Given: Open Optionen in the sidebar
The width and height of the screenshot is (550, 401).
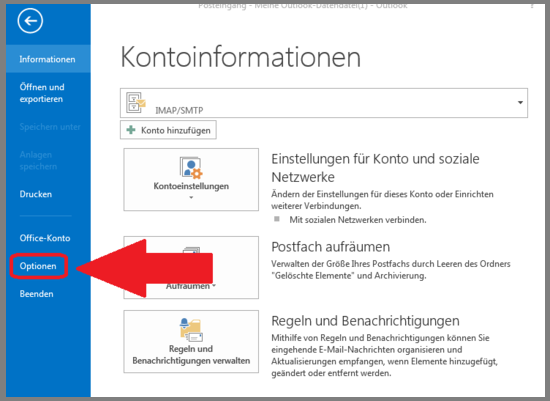Looking at the screenshot, I should pos(38,266).
